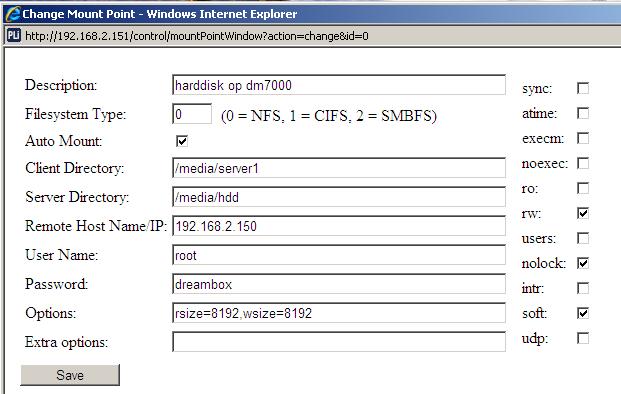This screenshot has width=621, height=394.
Task: Click the "Remote Host Name/IP:" label
Action: [96, 226]
